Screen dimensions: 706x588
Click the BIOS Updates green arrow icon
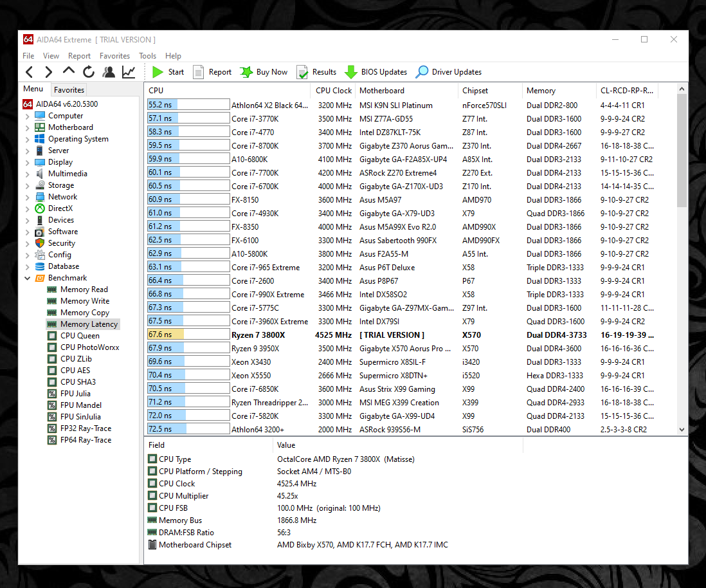(x=350, y=71)
